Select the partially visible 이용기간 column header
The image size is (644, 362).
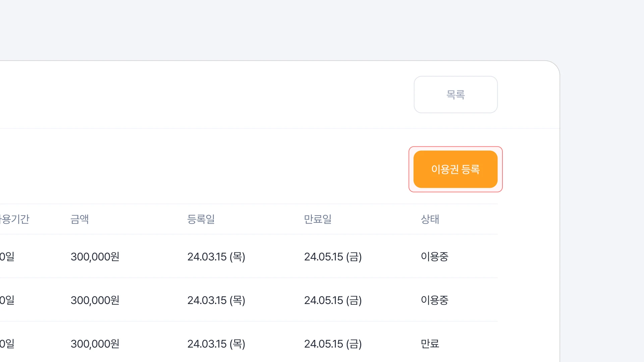[x=14, y=219]
